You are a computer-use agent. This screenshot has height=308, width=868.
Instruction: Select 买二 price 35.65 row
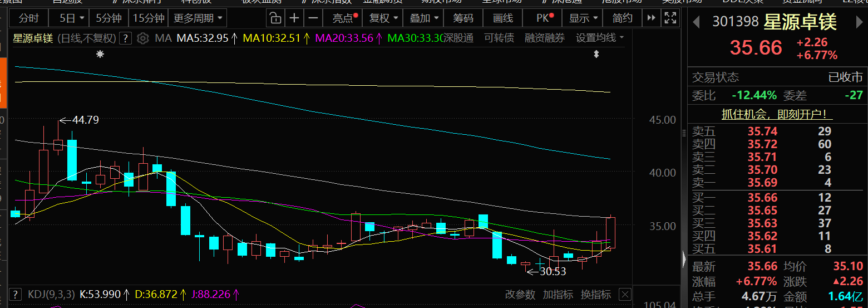[777, 210]
